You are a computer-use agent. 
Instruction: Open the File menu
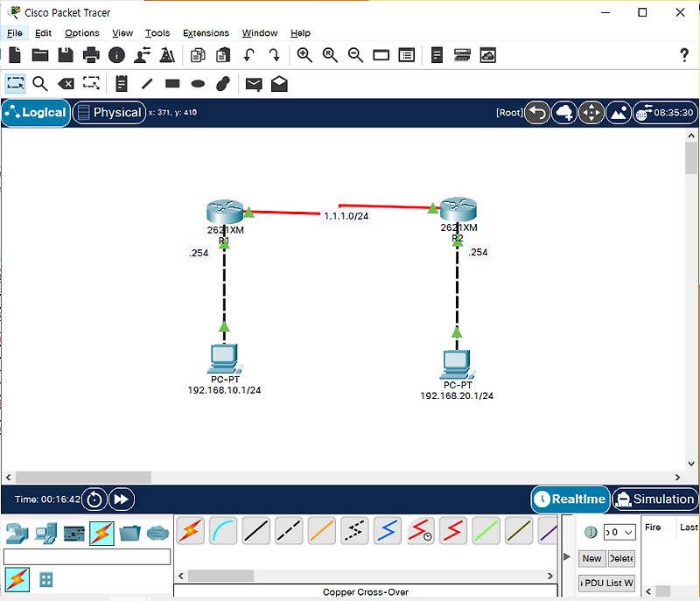pyautogui.click(x=14, y=33)
